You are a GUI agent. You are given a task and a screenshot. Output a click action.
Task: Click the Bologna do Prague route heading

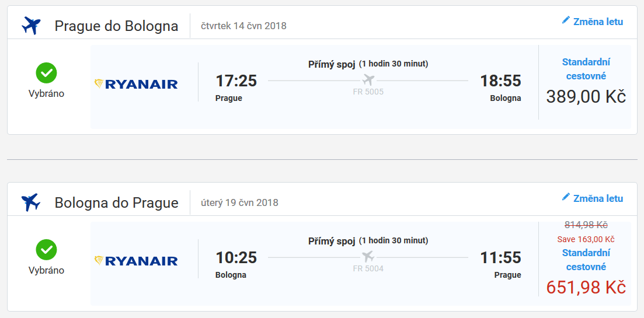click(x=116, y=202)
